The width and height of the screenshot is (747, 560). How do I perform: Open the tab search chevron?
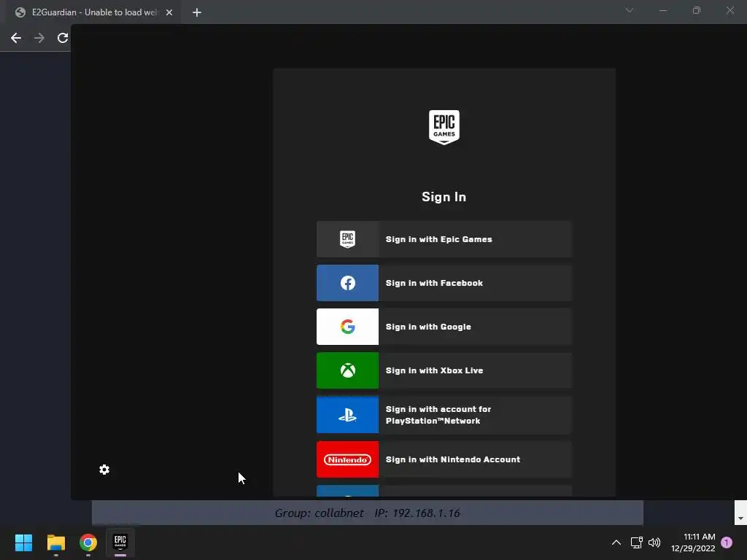(630, 10)
